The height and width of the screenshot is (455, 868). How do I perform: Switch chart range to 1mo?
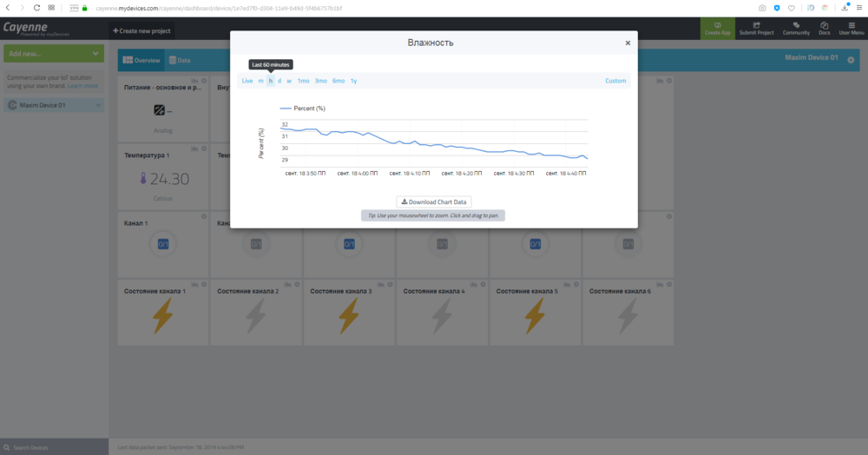pos(303,81)
